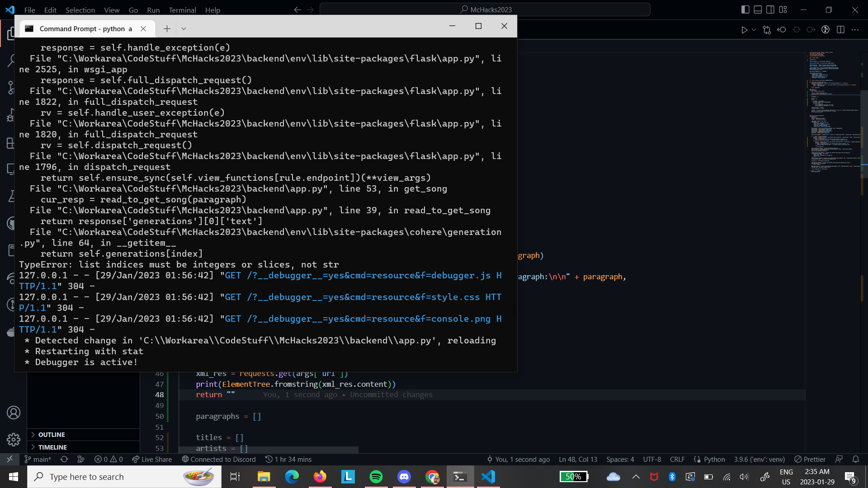Open the run options dropdown arrow

tap(754, 30)
